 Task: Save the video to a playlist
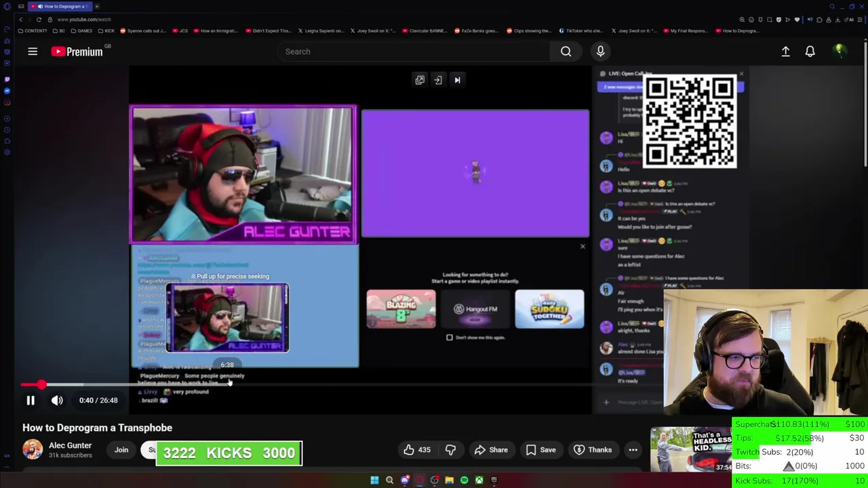pos(541,450)
